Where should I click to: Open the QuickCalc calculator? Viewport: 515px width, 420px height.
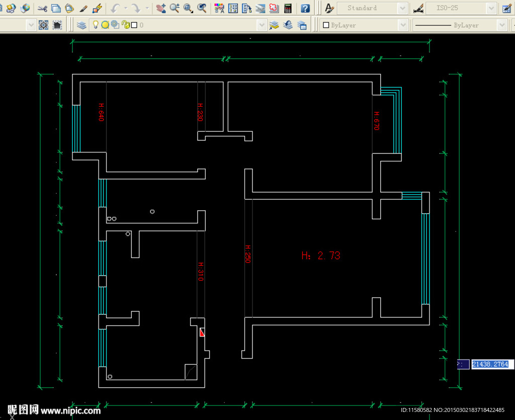pos(288,8)
